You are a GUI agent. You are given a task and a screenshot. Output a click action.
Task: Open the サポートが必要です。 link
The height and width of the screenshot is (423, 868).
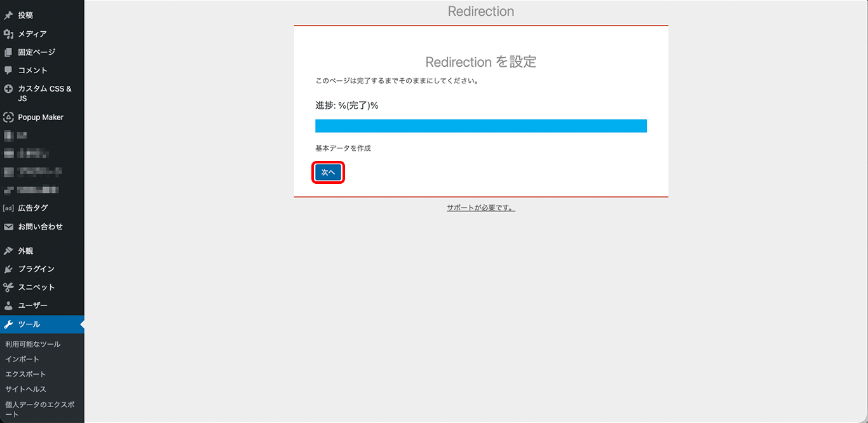tap(480, 208)
